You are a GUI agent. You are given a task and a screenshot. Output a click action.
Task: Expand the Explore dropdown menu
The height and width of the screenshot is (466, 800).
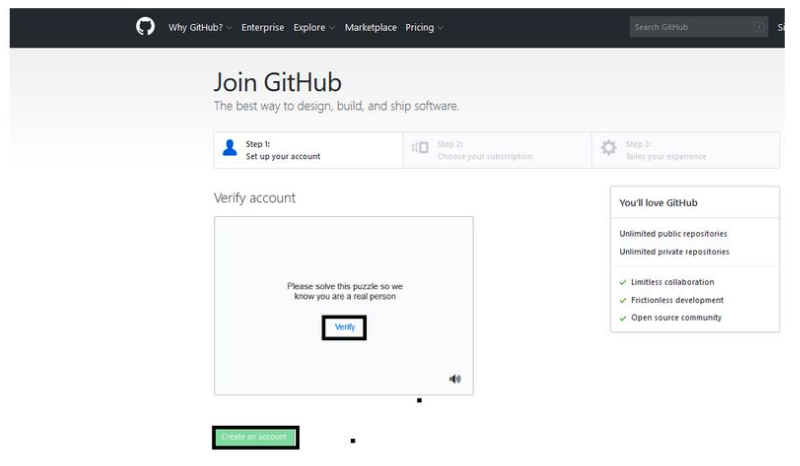coord(314,28)
